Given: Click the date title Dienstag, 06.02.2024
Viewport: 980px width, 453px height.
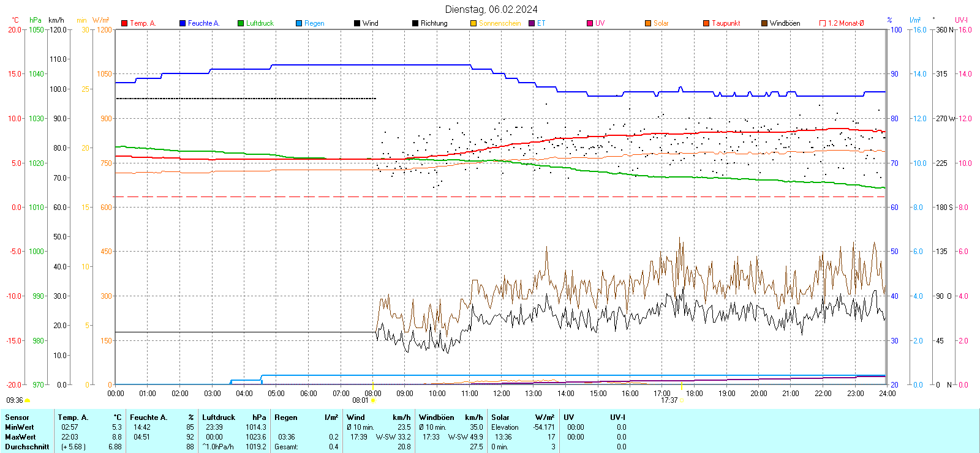Looking at the screenshot, I should pyautogui.click(x=491, y=9).
